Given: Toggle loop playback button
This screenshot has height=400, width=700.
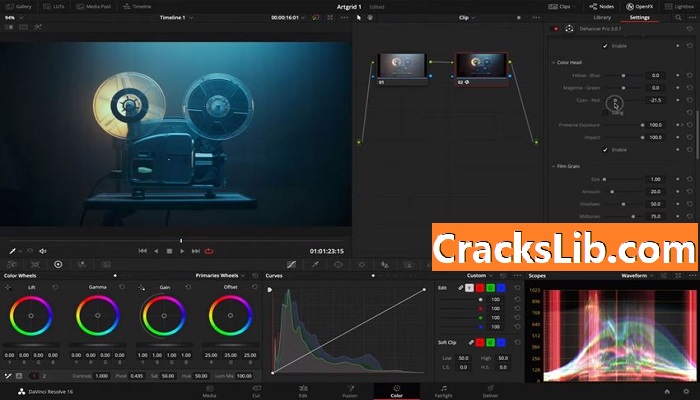Looking at the screenshot, I should tap(208, 251).
